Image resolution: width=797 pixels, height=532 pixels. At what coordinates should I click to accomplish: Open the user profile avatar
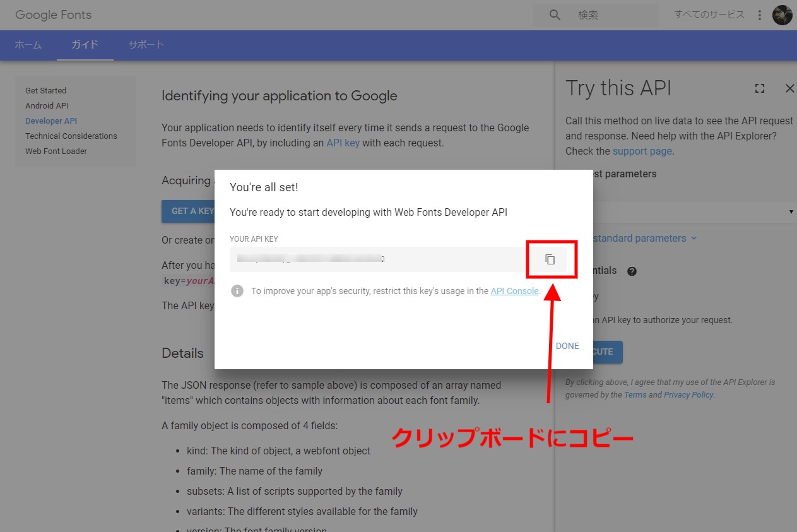click(x=782, y=15)
